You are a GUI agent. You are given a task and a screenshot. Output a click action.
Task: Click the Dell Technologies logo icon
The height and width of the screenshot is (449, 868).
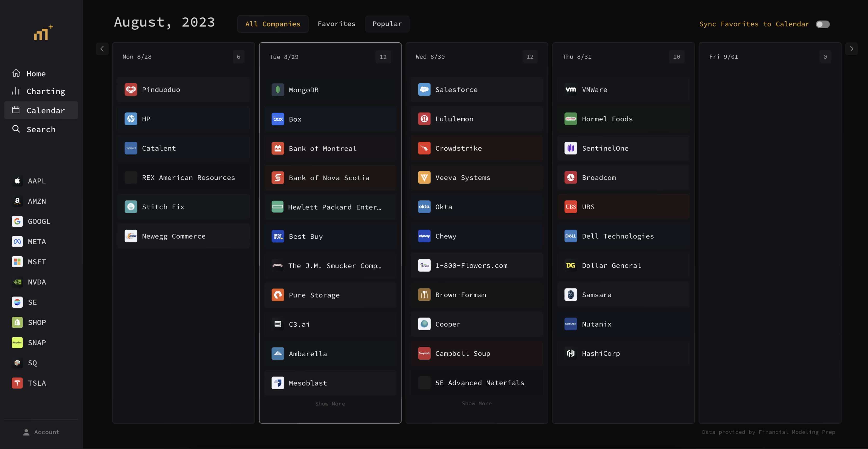[x=571, y=236]
